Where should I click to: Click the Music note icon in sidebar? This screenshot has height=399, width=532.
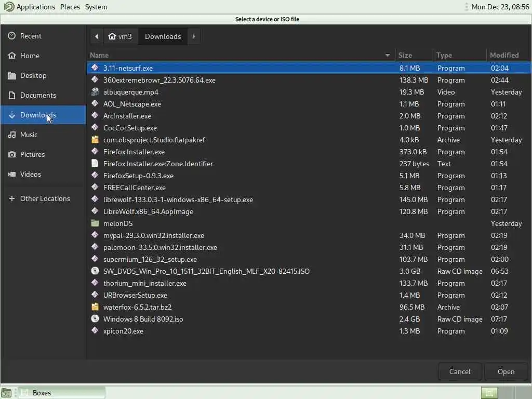click(11, 135)
